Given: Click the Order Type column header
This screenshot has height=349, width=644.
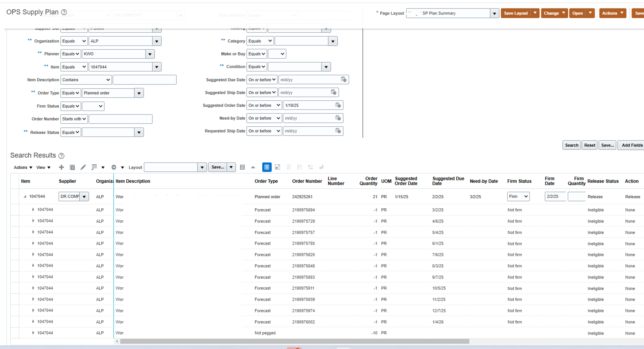Looking at the screenshot, I should point(266,181).
